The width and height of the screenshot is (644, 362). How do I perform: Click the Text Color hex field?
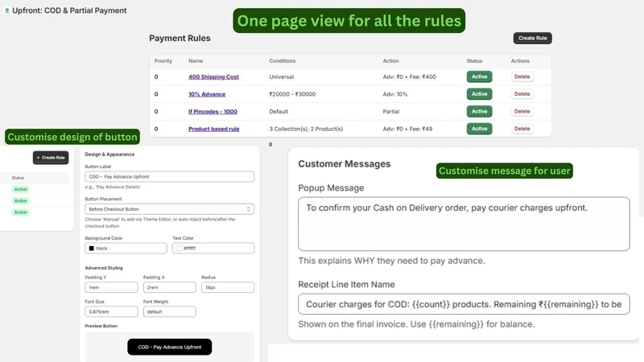213,249
